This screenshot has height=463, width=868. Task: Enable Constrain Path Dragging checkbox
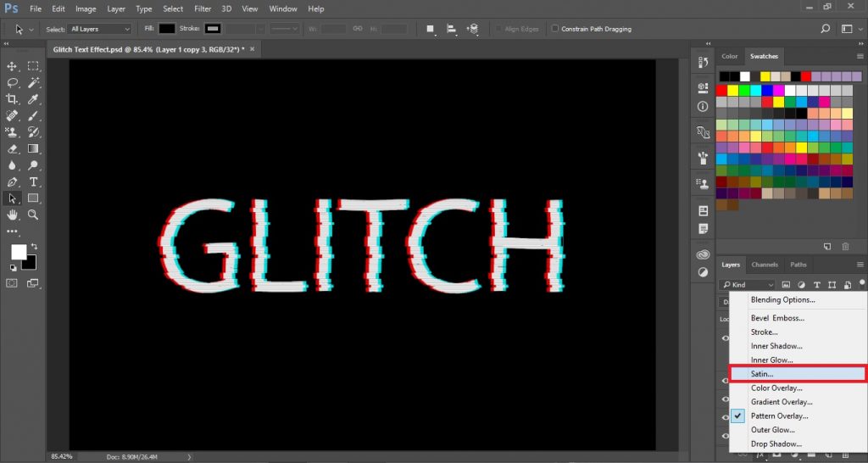tap(554, 29)
